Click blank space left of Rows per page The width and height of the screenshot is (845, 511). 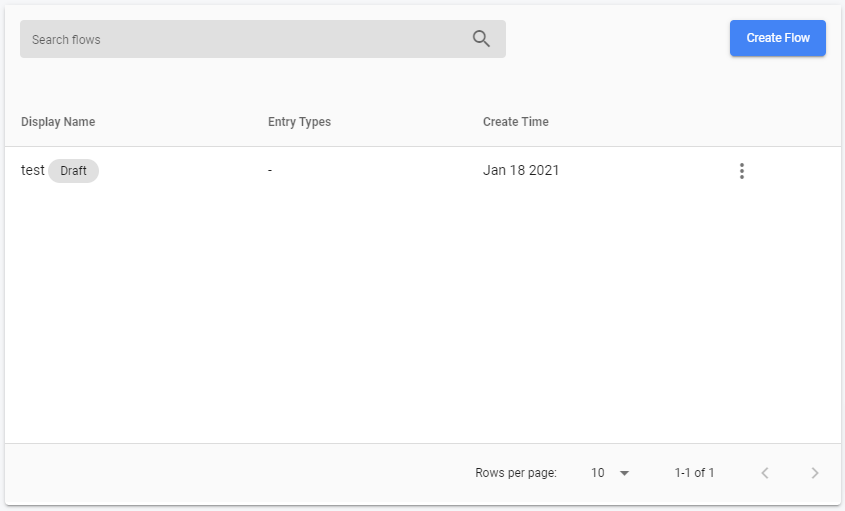237,473
